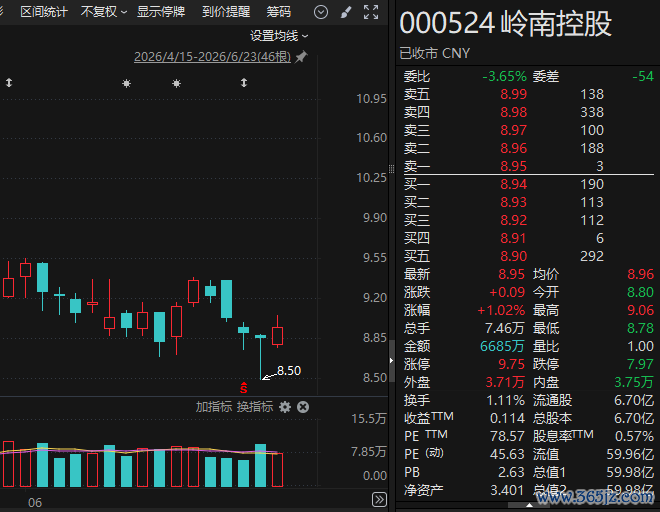
Task: Click the 最低 value 8.78
Action: 640,328
